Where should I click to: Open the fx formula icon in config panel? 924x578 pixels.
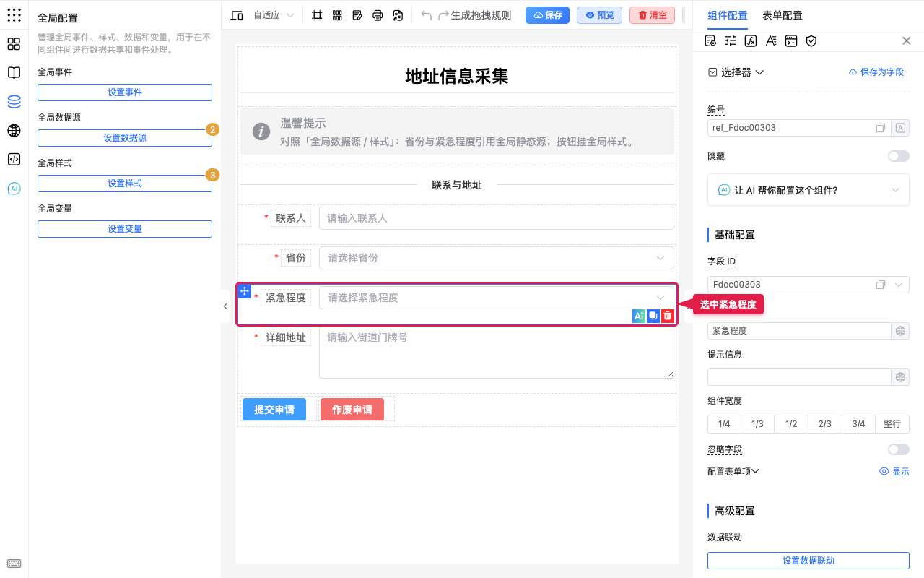coord(751,40)
